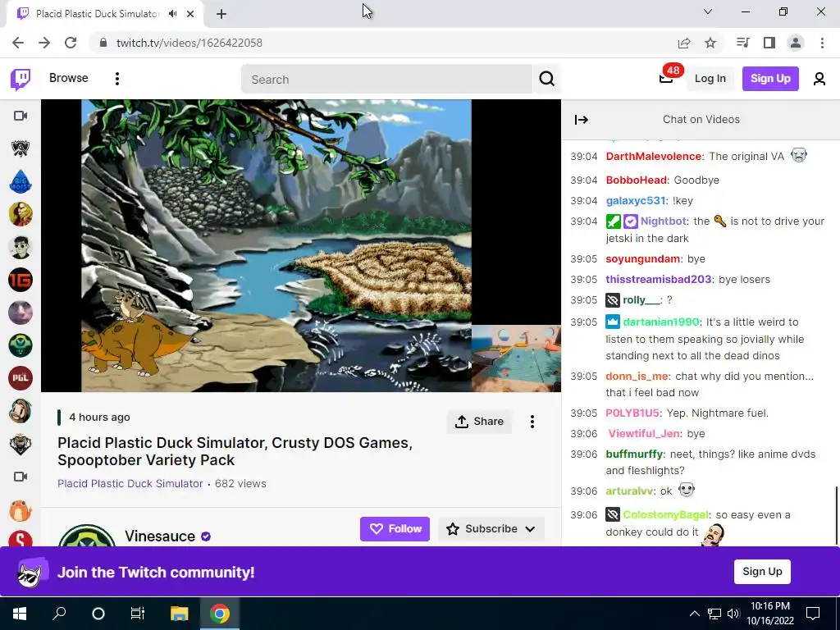The height and width of the screenshot is (630, 840).
Task: Expand the tab search chevron
Action: (x=708, y=11)
